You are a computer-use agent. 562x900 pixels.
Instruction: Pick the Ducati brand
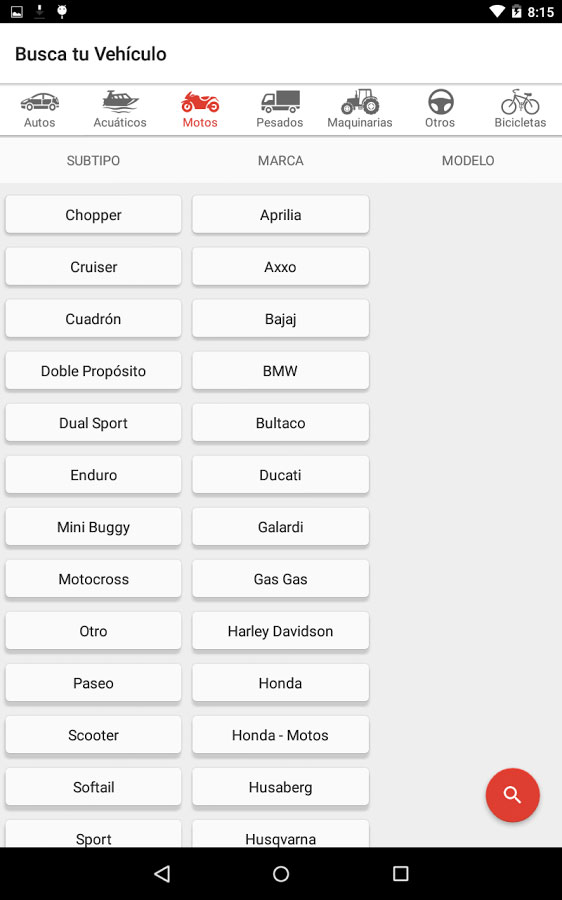coord(281,475)
